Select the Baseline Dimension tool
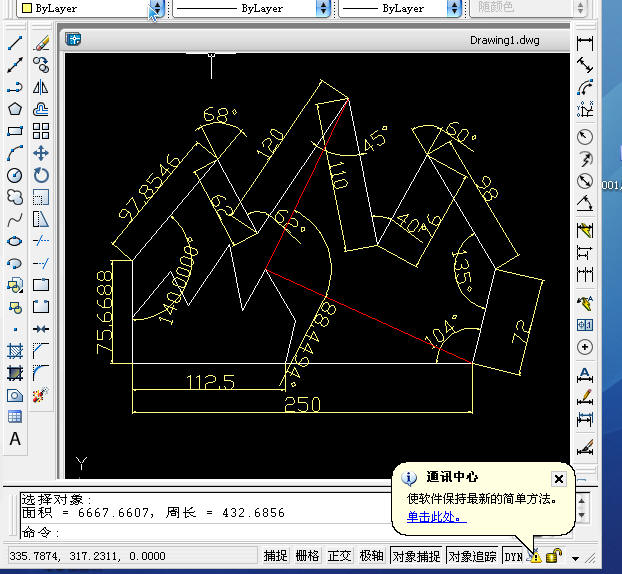Viewport: 622px width, 574px height. point(585,253)
